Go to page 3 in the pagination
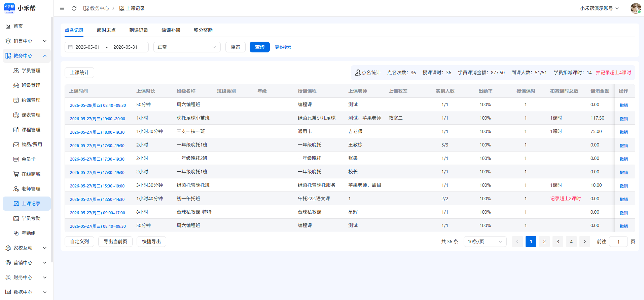 (x=558, y=242)
